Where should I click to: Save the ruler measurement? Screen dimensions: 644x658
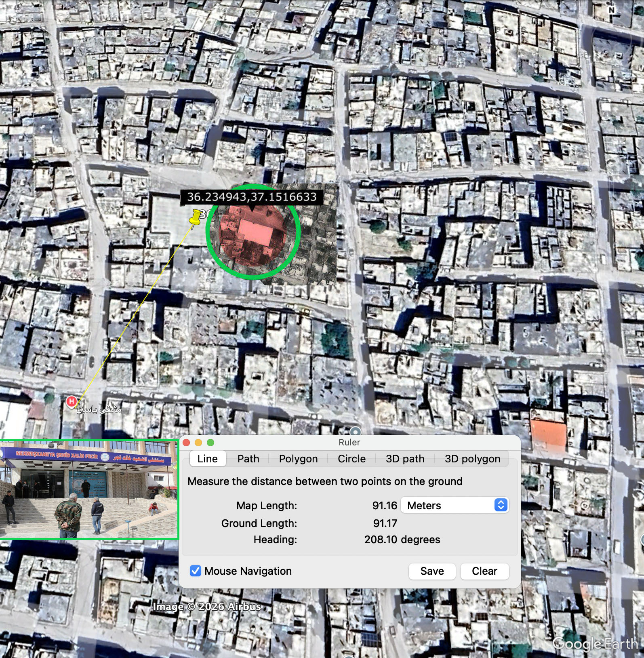432,571
